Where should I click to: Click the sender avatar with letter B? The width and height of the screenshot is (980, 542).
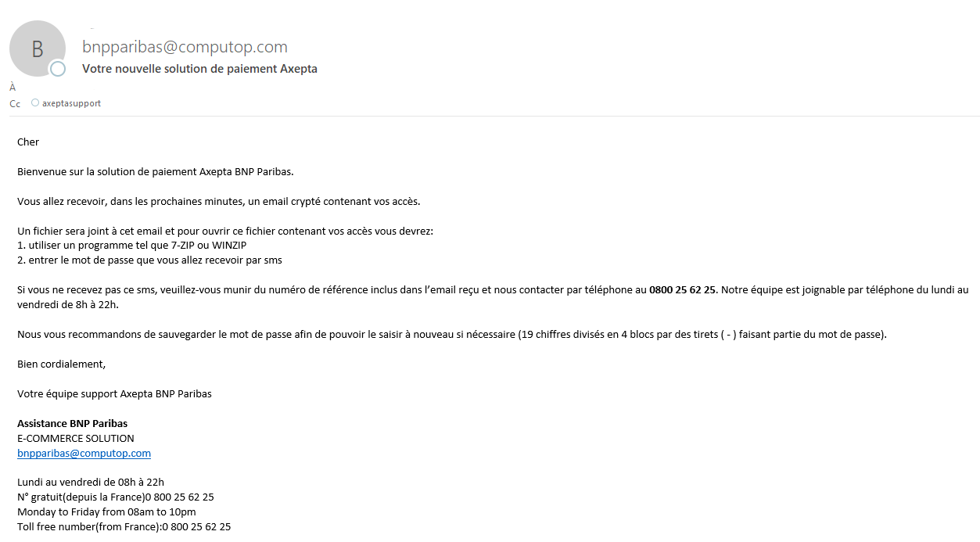(37, 48)
